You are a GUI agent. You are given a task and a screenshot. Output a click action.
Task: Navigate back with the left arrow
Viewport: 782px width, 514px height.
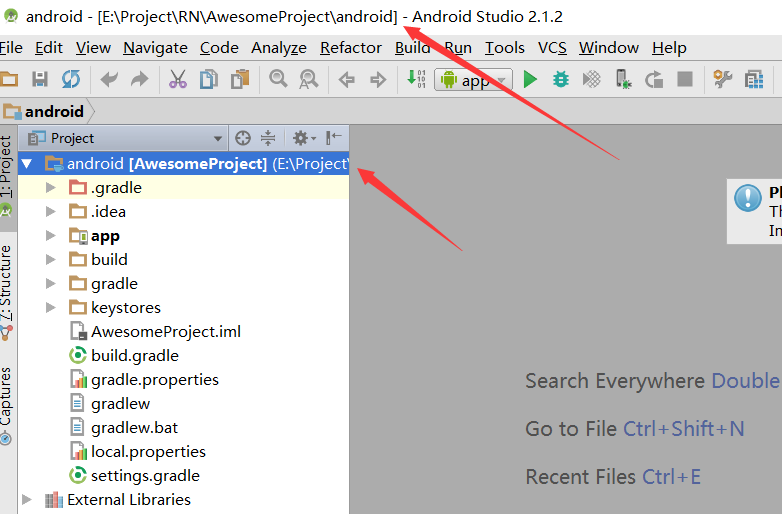point(347,79)
